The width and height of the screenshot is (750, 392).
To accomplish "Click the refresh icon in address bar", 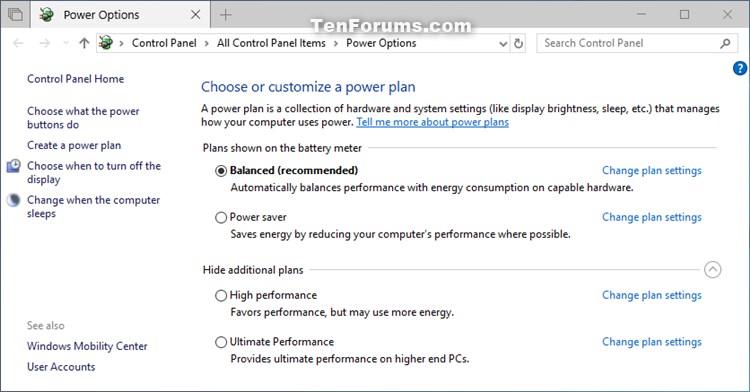I will [518, 44].
